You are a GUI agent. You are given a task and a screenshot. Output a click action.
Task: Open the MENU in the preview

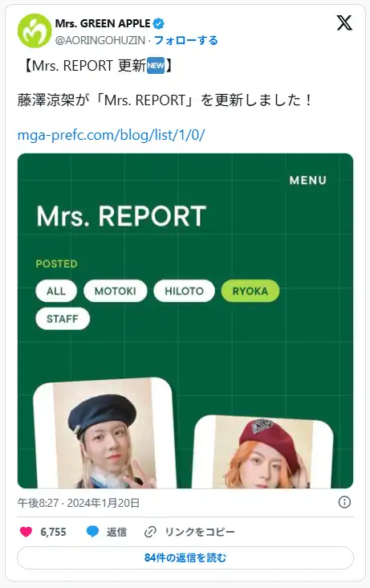click(x=307, y=181)
